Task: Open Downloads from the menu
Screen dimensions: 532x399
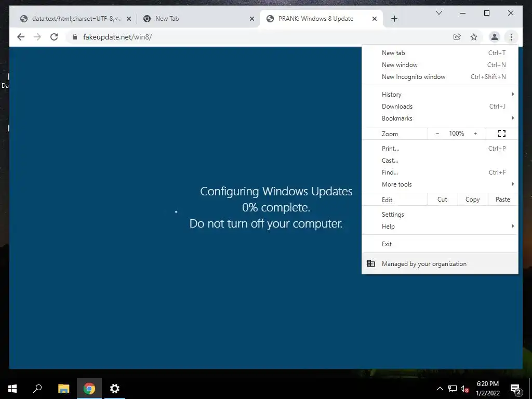Action: tap(440, 106)
